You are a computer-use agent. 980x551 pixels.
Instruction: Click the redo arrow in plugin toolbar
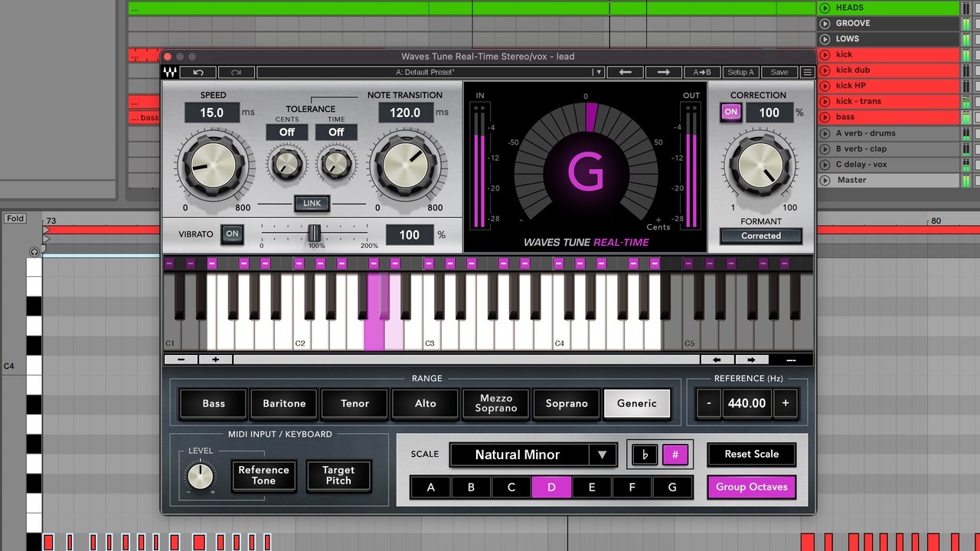(x=237, y=72)
